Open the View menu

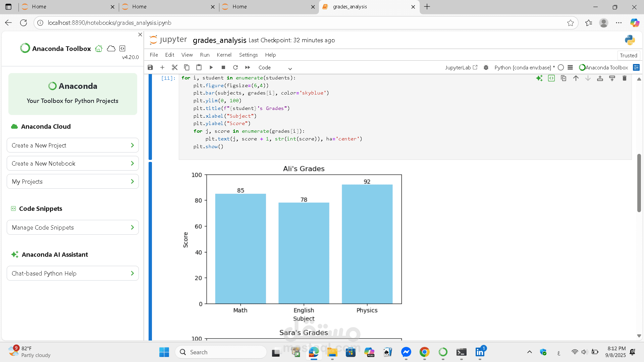(187, 55)
